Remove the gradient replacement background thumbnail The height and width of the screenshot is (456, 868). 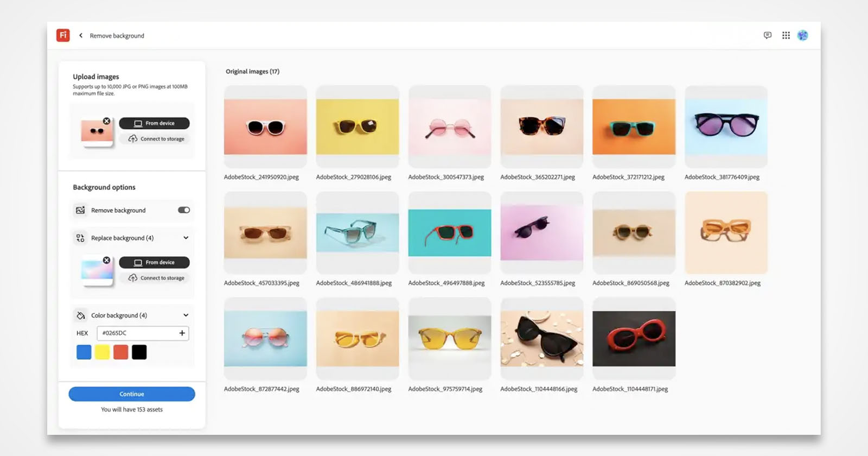point(107,261)
